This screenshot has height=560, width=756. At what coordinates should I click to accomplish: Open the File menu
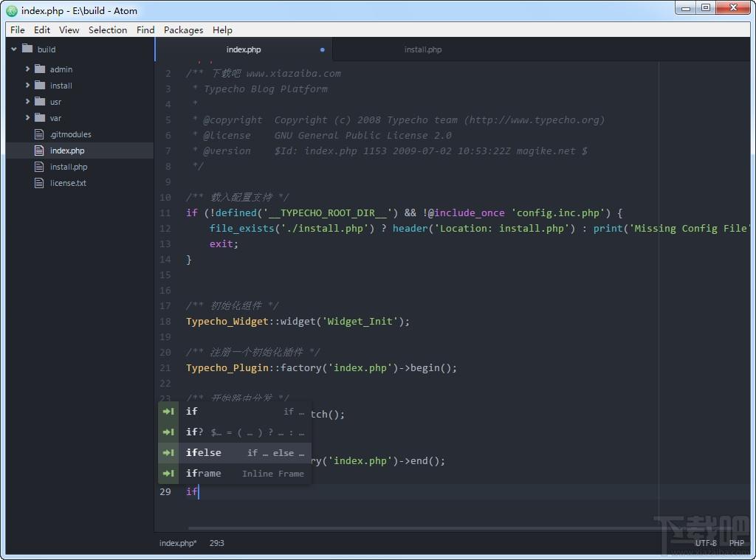(x=18, y=30)
